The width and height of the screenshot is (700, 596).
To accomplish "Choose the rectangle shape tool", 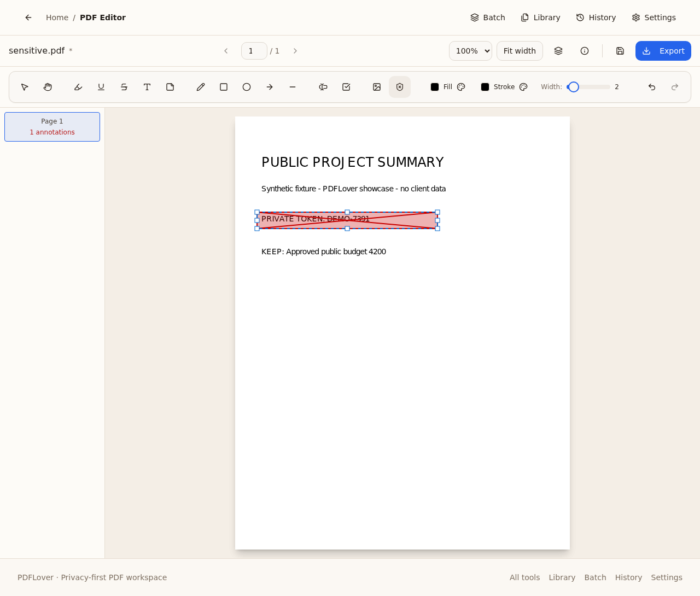I will [224, 87].
